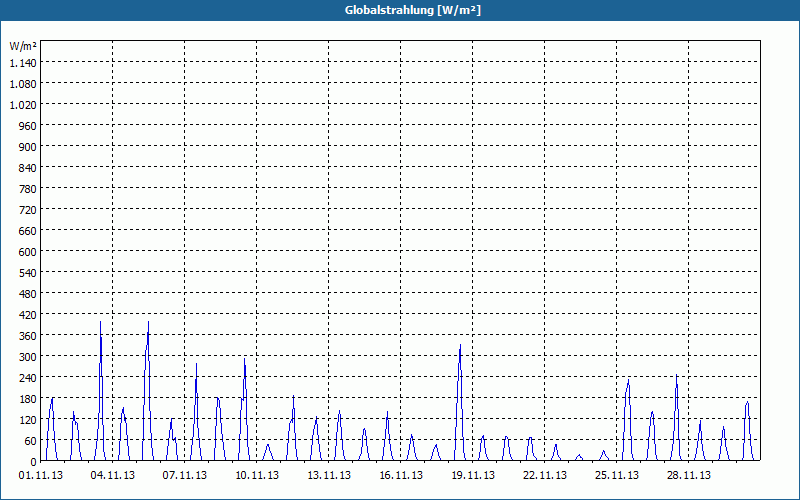800x500 pixels.
Task: Click the 0 y-axis label
Action: click(x=34, y=462)
